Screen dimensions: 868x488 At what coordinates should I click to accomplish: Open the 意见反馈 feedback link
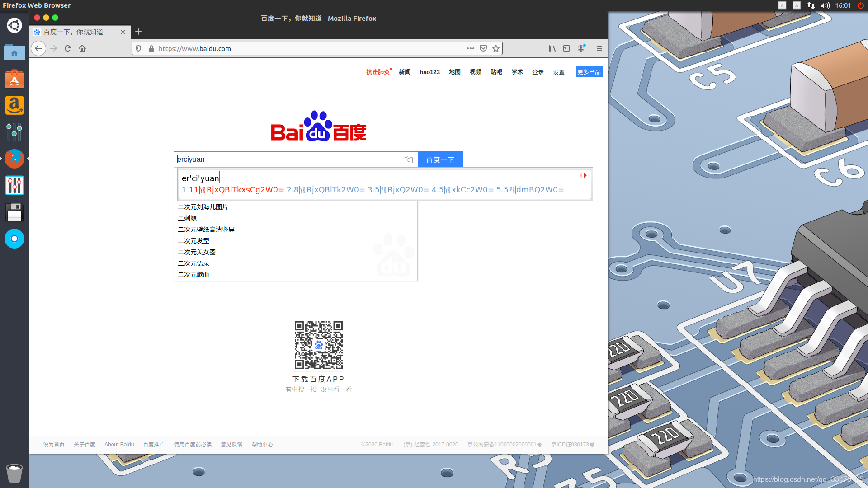click(x=232, y=445)
